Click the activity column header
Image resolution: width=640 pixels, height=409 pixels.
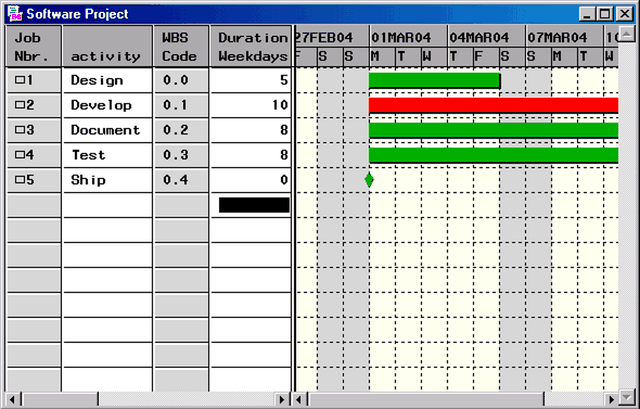[x=107, y=47]
